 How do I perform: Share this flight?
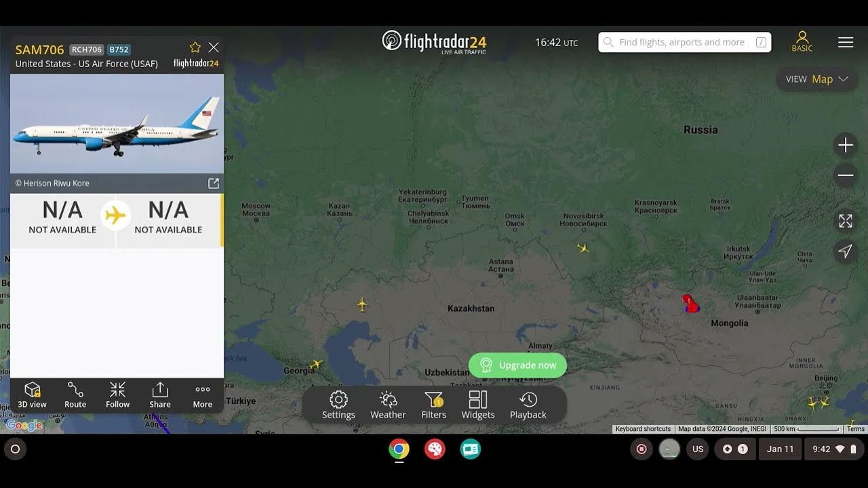(x=160, y=395)
